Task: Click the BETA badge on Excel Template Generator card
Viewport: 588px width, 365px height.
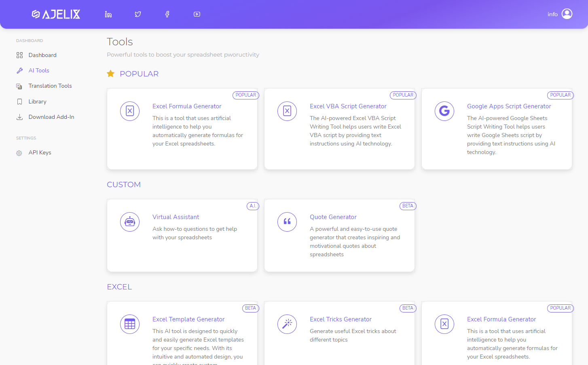Action: [x=250, y=308]
